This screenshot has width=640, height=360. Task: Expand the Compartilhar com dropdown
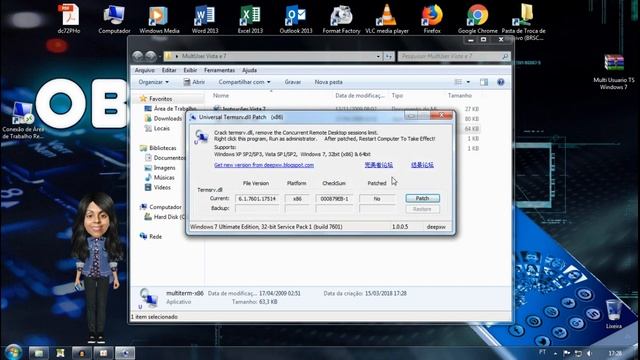[244, 82]
